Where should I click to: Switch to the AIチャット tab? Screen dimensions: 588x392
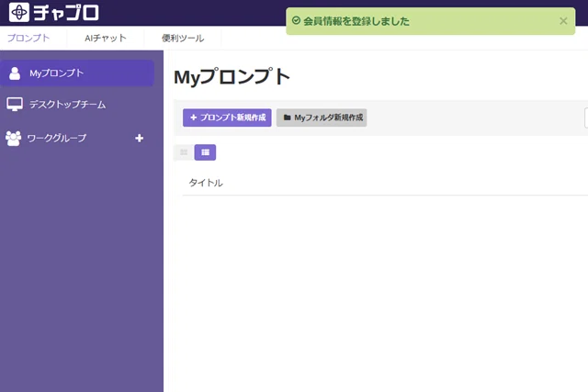click(x=106, y=38)
